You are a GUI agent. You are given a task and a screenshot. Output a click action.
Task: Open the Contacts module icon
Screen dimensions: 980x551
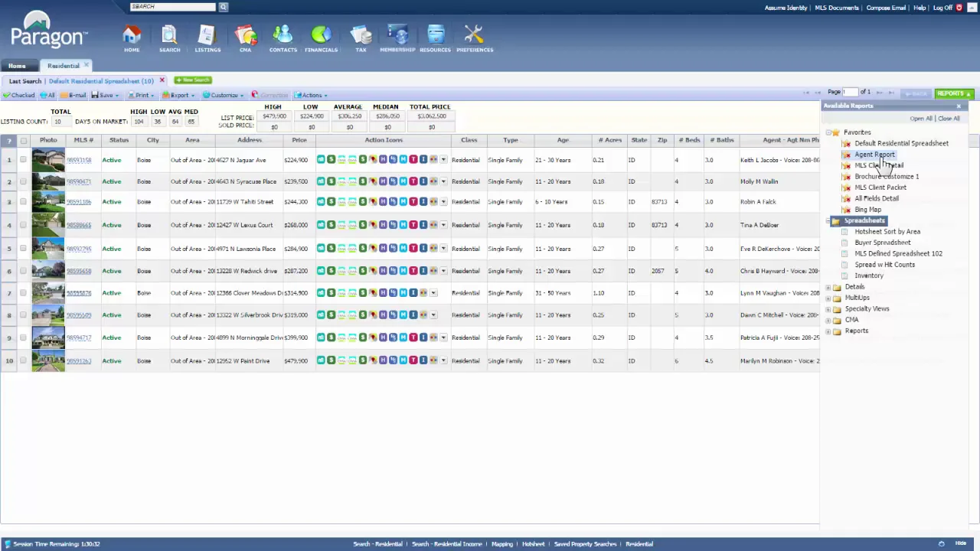tap(283, 38)
